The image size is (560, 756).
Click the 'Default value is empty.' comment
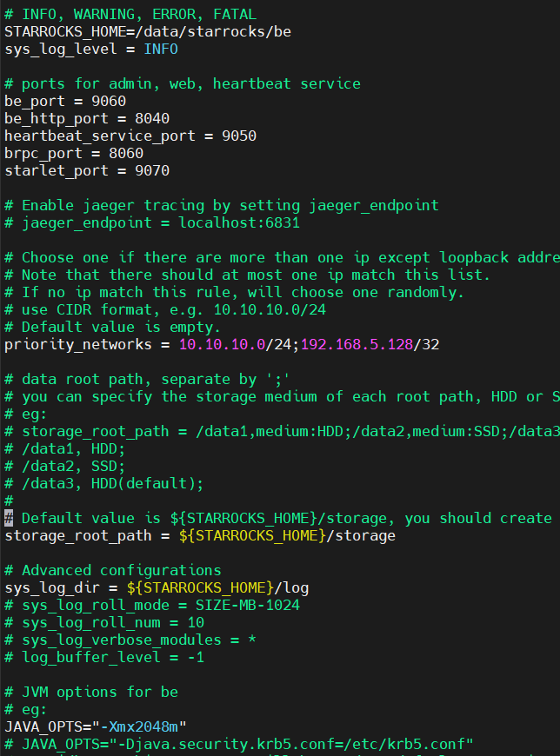pyautogui.click(x=112, y=327)
